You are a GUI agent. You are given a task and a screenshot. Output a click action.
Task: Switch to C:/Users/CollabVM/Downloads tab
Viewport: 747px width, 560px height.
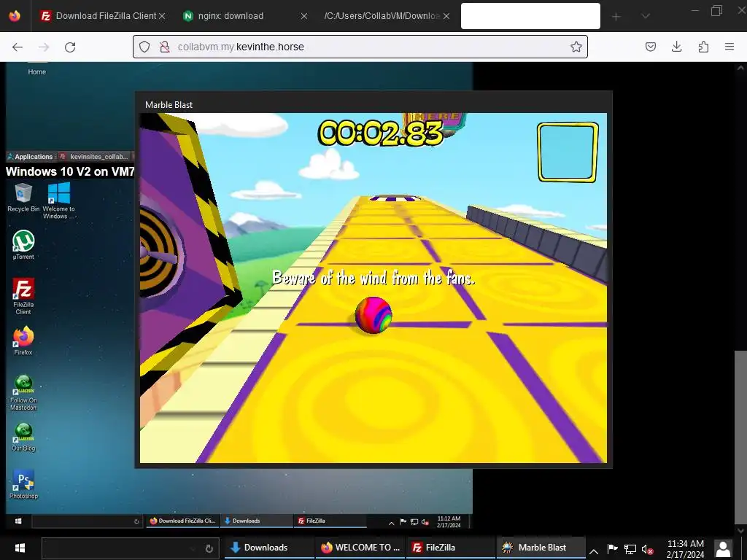381,16
